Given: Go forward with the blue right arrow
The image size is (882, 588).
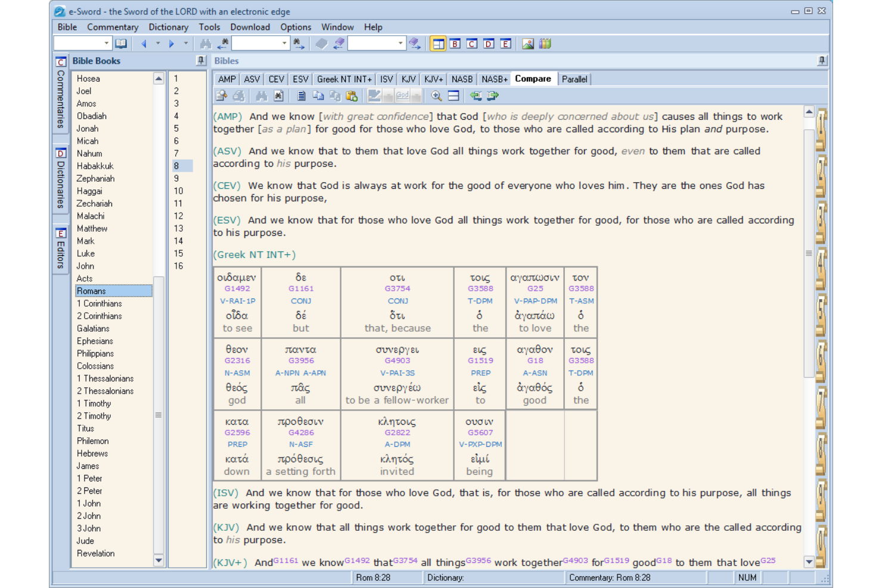Looking at the screenshot, I should pyautogui.click(x=172, y=43).
